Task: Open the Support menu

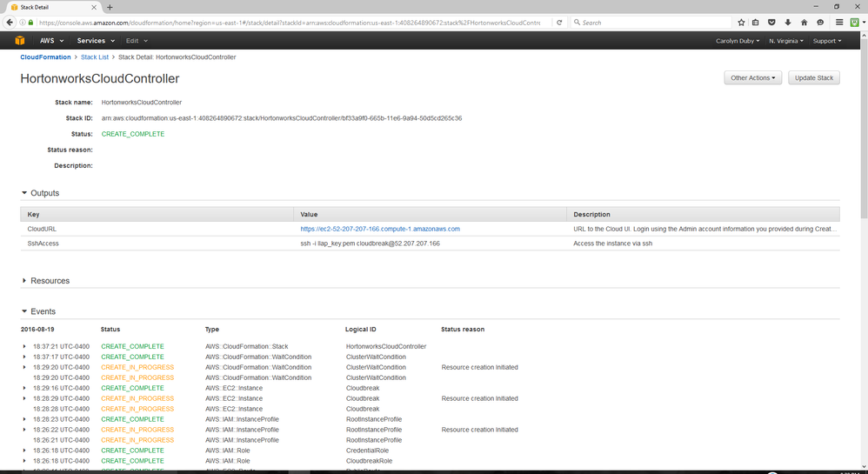Action: [827, 41]
